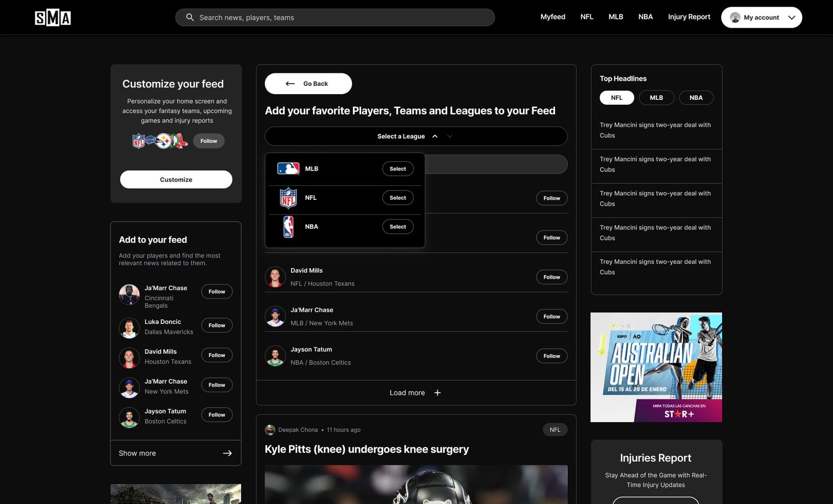Focus the search news, players, teams field
Image resolution: width=833 pixels, height=504 pixels.
pos(335,17)
